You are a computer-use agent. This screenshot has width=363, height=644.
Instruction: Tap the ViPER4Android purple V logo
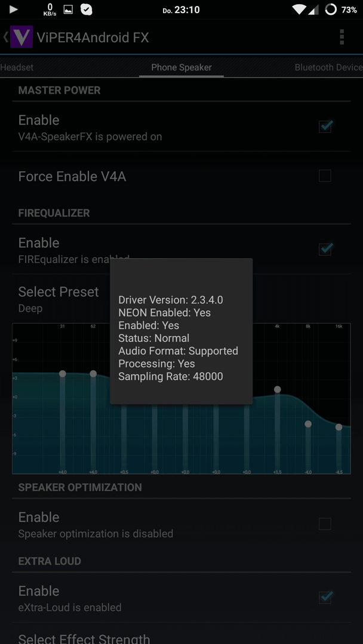[21, 37]
